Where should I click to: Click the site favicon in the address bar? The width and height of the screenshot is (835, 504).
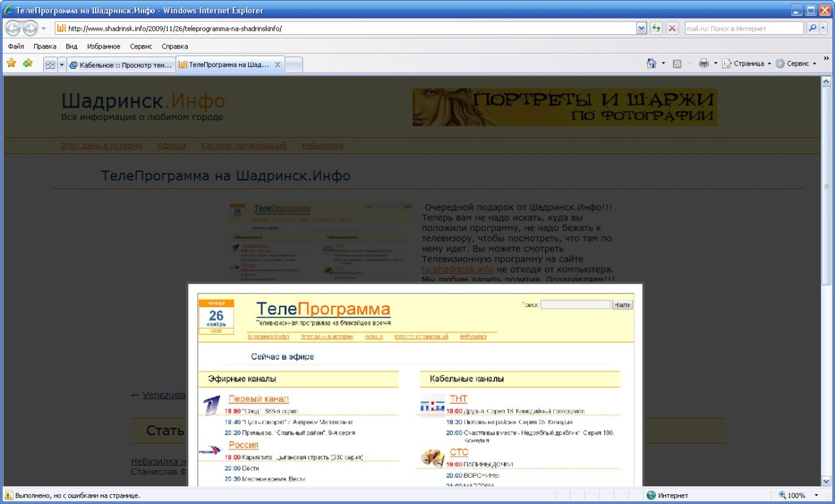(x=60, y=28)
